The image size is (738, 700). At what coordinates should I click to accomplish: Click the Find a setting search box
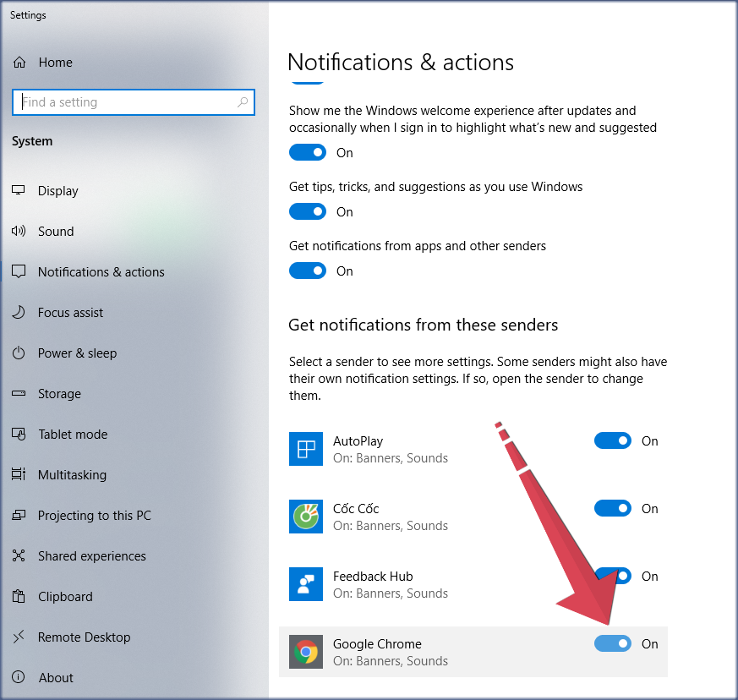127,102
